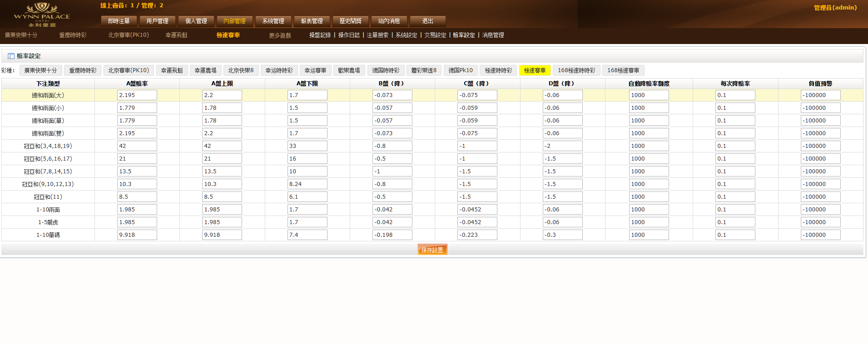Open the 注單搜索 link
Screen dimensions: 868x343
pyautogui.click(x=377, y=35)
